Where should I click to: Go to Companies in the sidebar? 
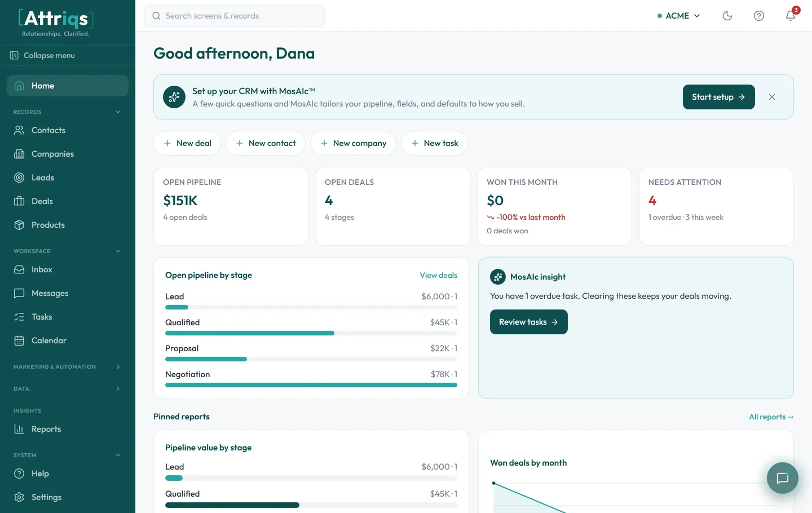(68, 154)
